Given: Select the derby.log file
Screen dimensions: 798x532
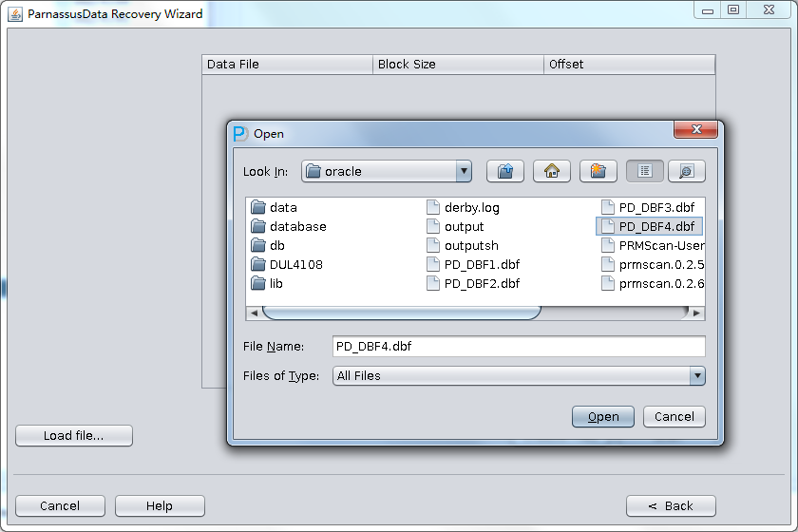Looking at the screenshot, I should pos(464,207).
